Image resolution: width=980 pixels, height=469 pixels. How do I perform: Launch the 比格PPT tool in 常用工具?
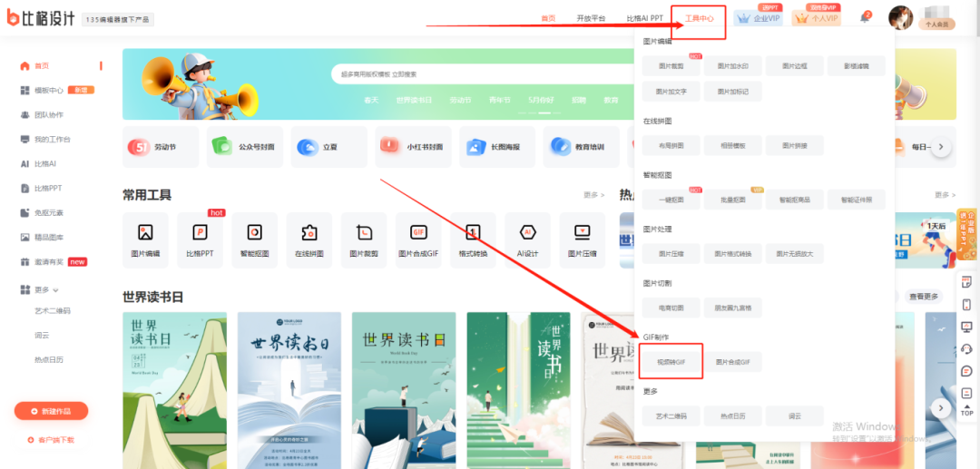pyautogui.click(x=200, y=233)
